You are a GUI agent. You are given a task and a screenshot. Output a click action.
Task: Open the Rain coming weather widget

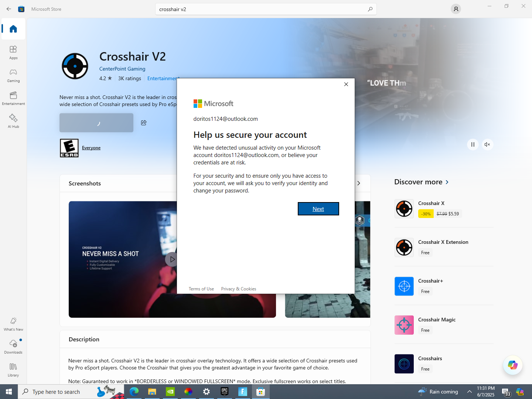438,392
